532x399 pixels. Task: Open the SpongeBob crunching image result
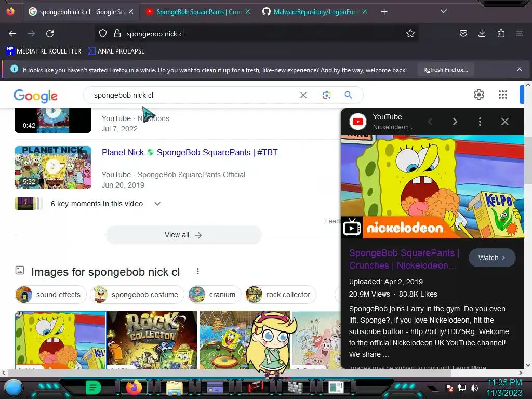60,340
